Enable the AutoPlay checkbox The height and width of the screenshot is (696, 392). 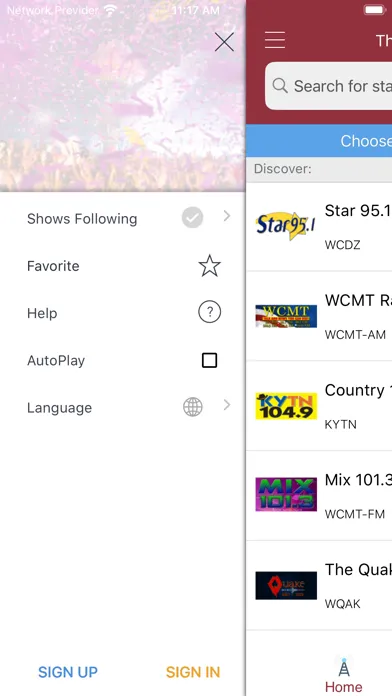[210, 360]
